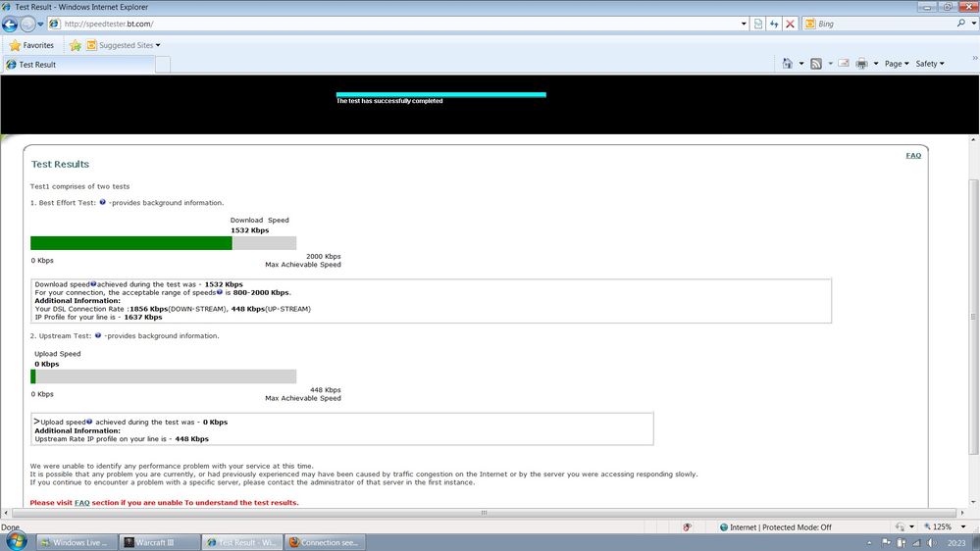Click the cyan test completed progress bar
The width and height of the screenshot is (980, 551).
click(x=441, y=95)
